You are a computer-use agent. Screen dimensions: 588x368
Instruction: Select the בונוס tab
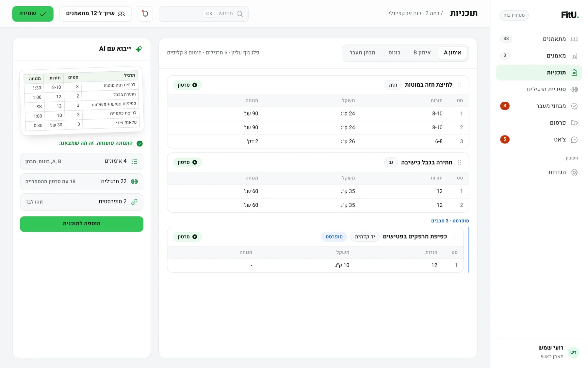[x=394, y=53]
